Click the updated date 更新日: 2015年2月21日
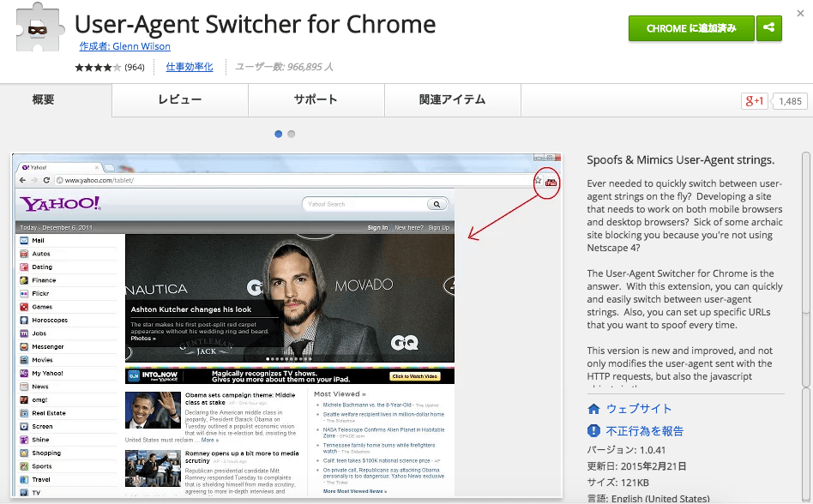This screenshot has width=813, height=504. click(x=636, y=466)
